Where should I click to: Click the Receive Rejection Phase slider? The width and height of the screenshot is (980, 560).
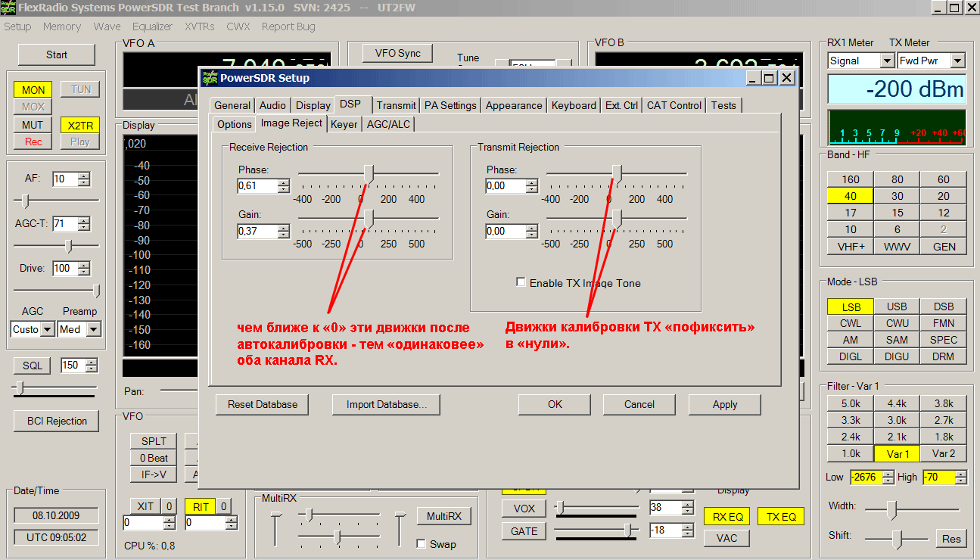click(369, 174)
